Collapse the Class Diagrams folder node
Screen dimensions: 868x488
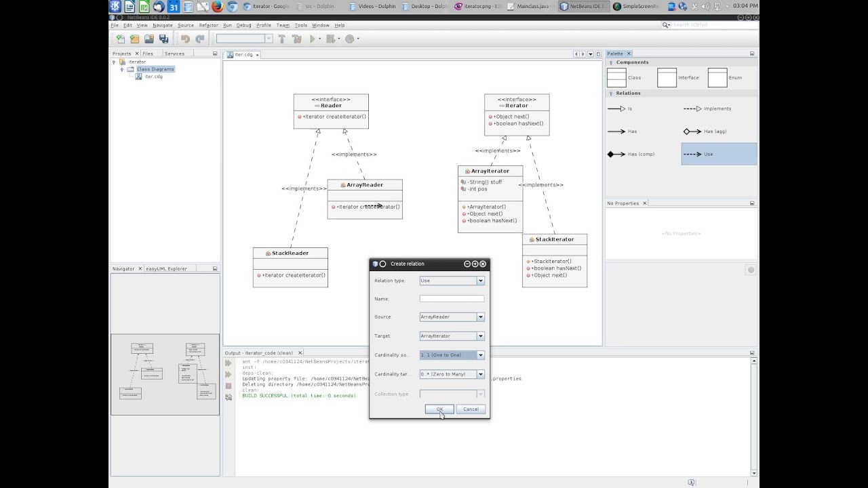point(122,69)
